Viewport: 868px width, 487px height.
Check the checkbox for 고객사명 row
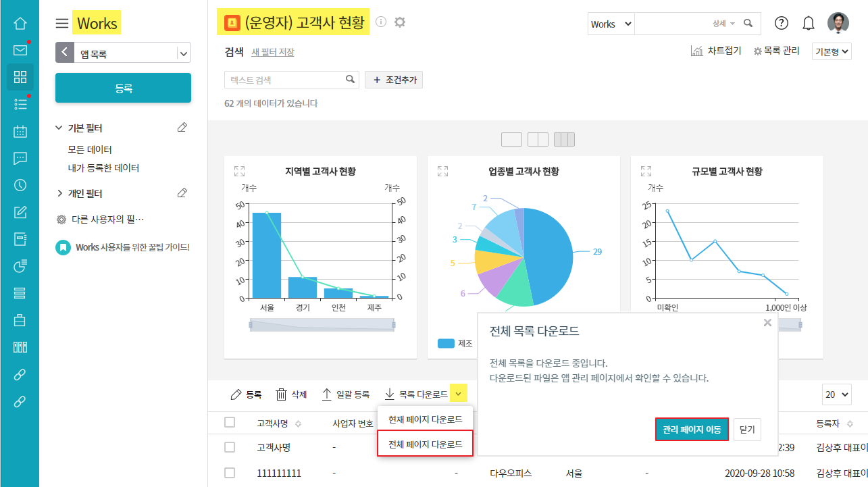tap(230, 447)
